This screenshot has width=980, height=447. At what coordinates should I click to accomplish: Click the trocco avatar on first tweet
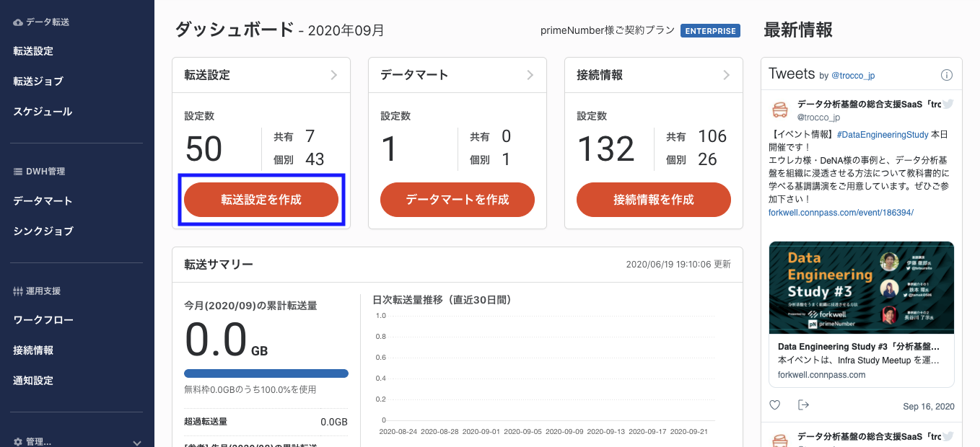coord(780,110)
